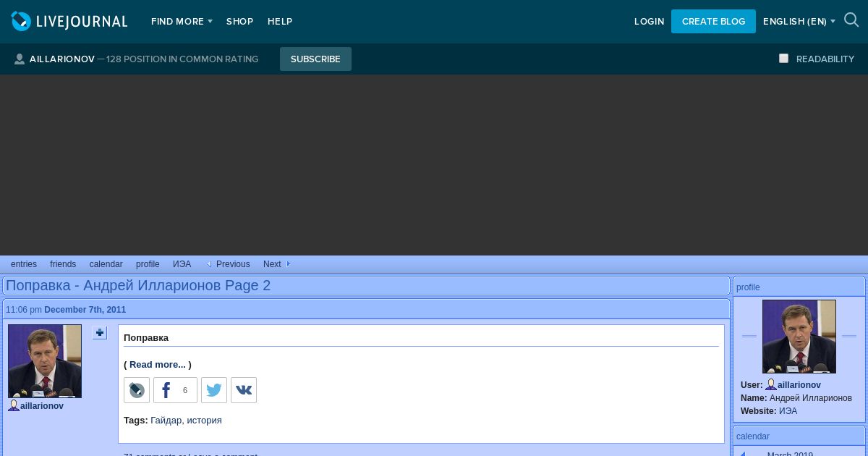Click the profile sidebar heading
The image size is (868, 456).
pos(748,287)
